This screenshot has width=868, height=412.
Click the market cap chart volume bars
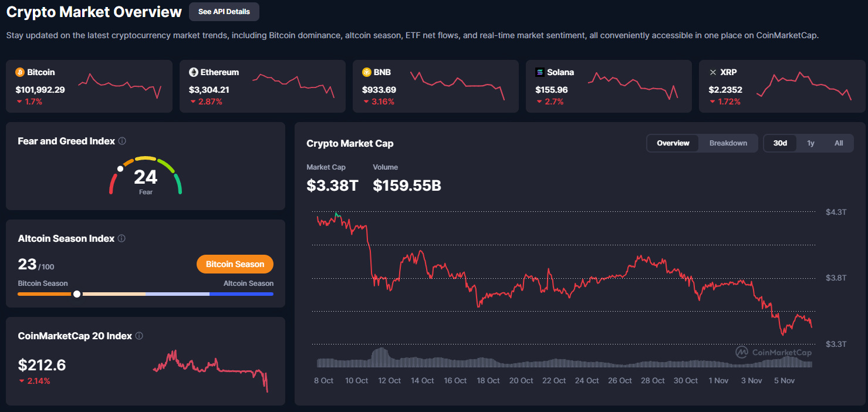pyautogui.click(x=563, y=360)
